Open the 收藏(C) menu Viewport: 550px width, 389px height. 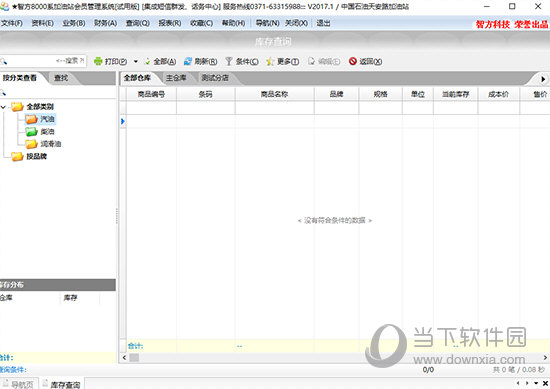[201, 23]
